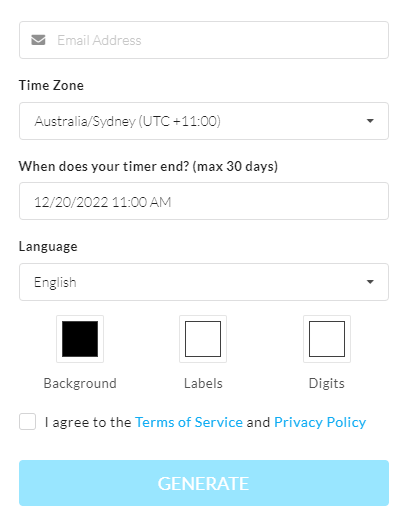414x528 pixels.
Task: Click the Time Zone field label
Action: pos(51,85)
